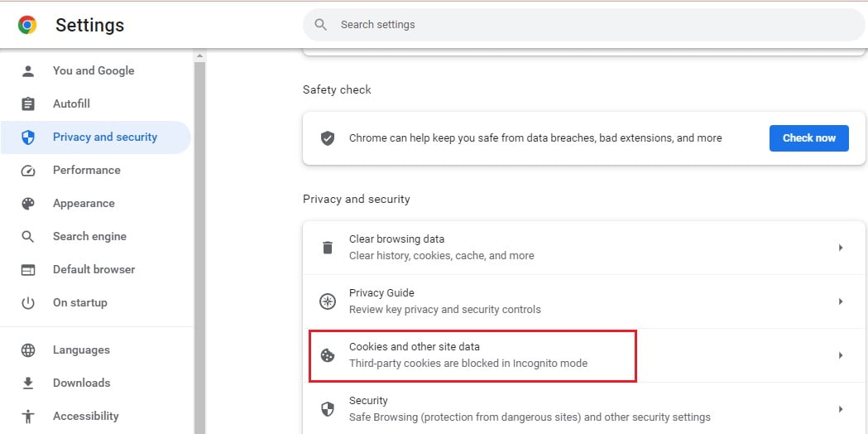Expand the Privacy Guide row arrow
The height and width of the screenshot is (434, 868).
coord(840,301)
